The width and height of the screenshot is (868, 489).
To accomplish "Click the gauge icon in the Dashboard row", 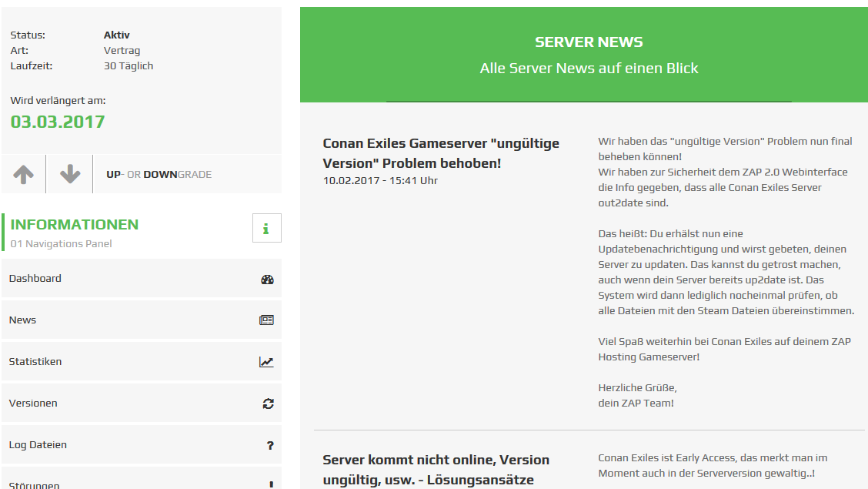I will [x=267, y=280].
